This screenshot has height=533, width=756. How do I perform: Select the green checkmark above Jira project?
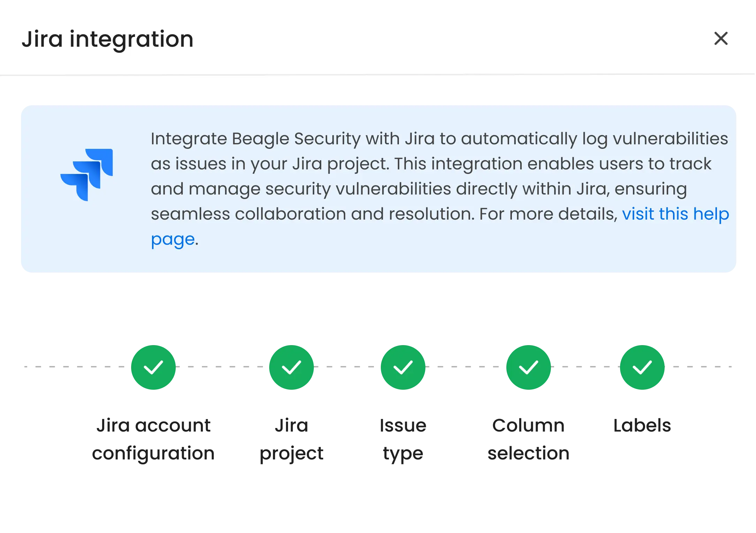click(x=292, y=367)
